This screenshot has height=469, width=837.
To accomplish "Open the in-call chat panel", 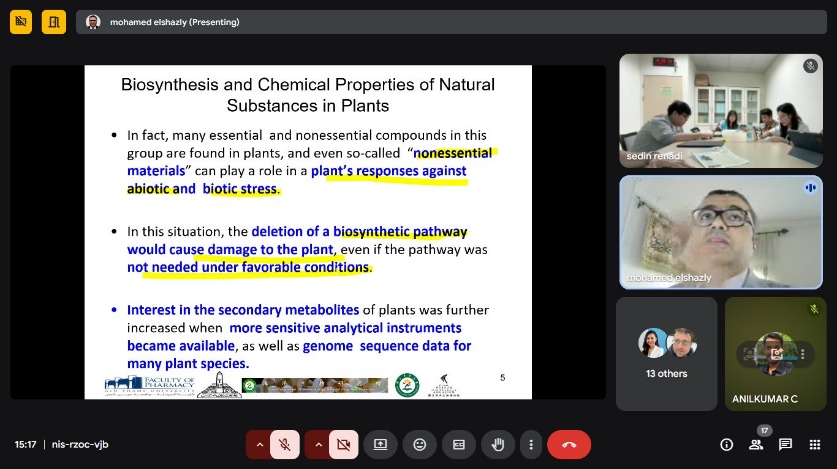I will [786, 444].
